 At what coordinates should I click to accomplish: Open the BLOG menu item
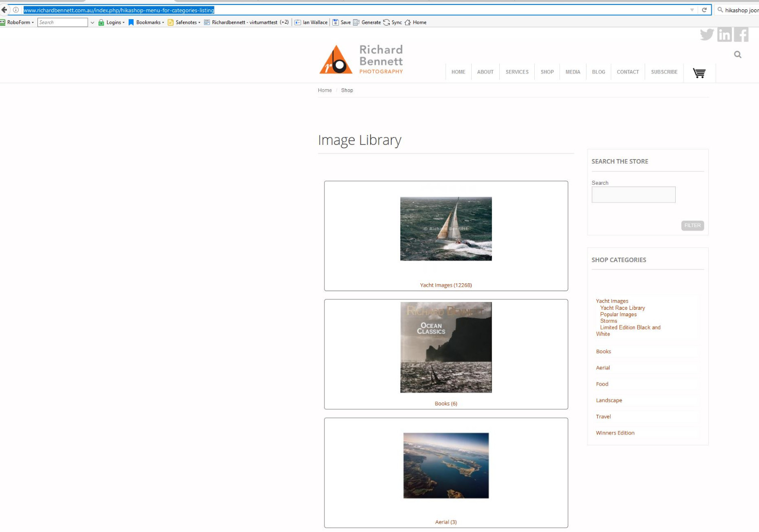[598, 72]
